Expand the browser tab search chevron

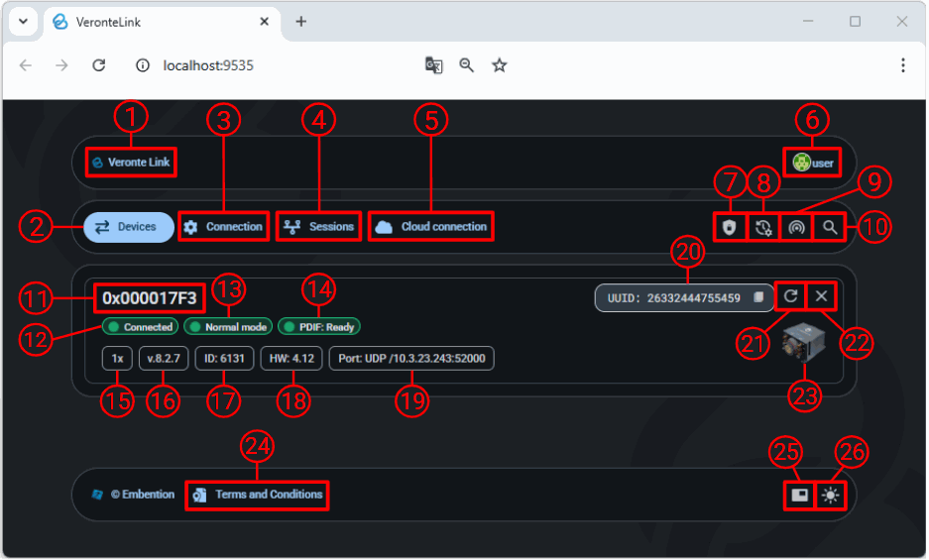tap(22, 21)
